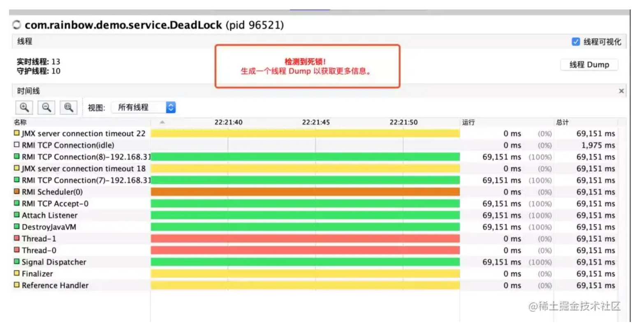Toggle the 线程可视化 checkbox

click(576, 42)
